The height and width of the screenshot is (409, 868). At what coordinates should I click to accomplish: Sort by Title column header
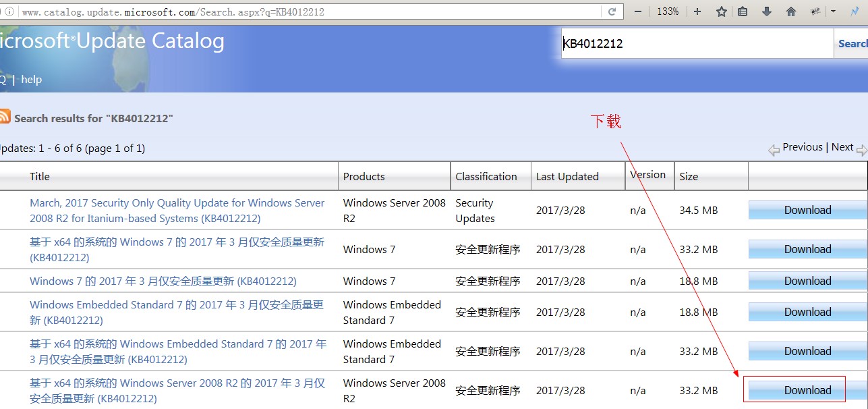click(x=40, y=176)
